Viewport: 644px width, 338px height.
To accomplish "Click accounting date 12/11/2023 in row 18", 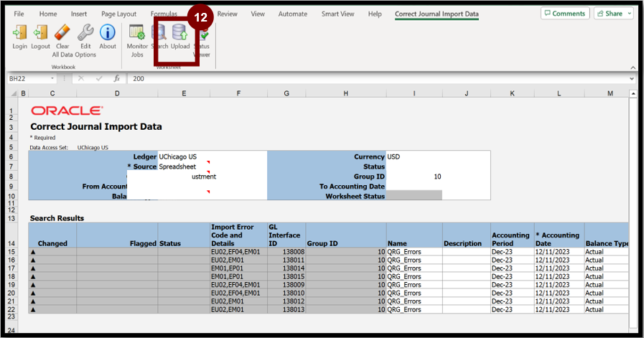I will tap(552, 276).
